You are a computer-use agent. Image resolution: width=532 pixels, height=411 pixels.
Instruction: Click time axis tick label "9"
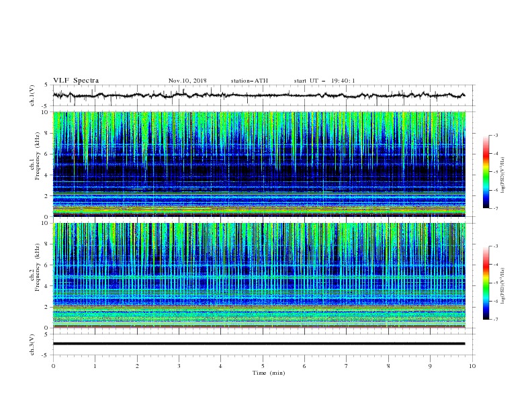click(430, 366)
